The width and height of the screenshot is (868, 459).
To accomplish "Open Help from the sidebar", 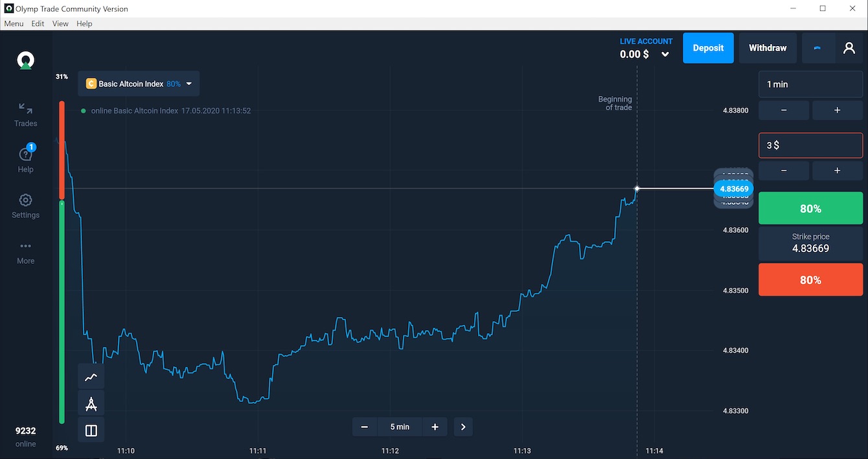I will pos(26,159).
